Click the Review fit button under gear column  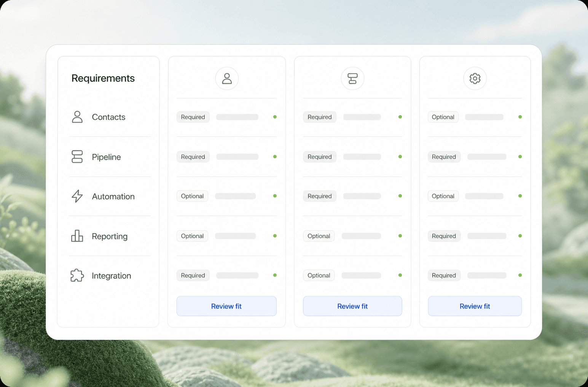(475, 306)
